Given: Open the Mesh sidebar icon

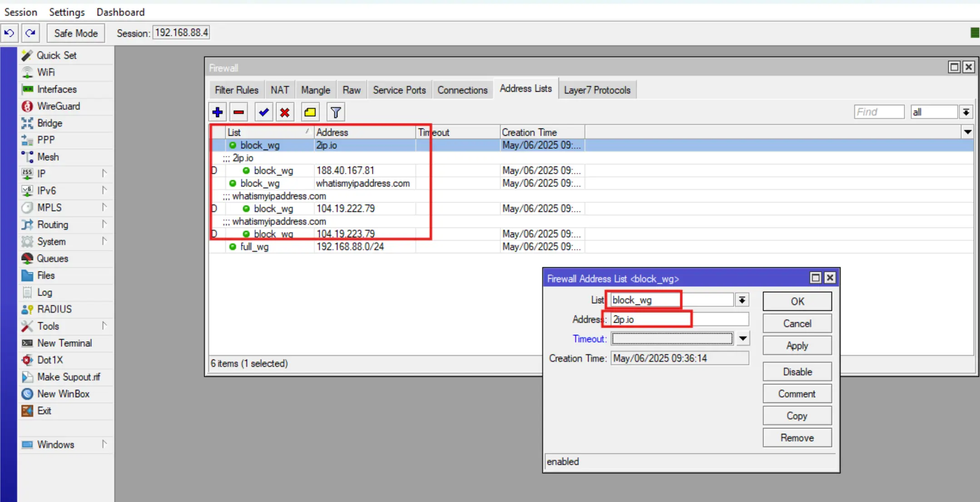Looking at the screenshot, I should 27,157.
